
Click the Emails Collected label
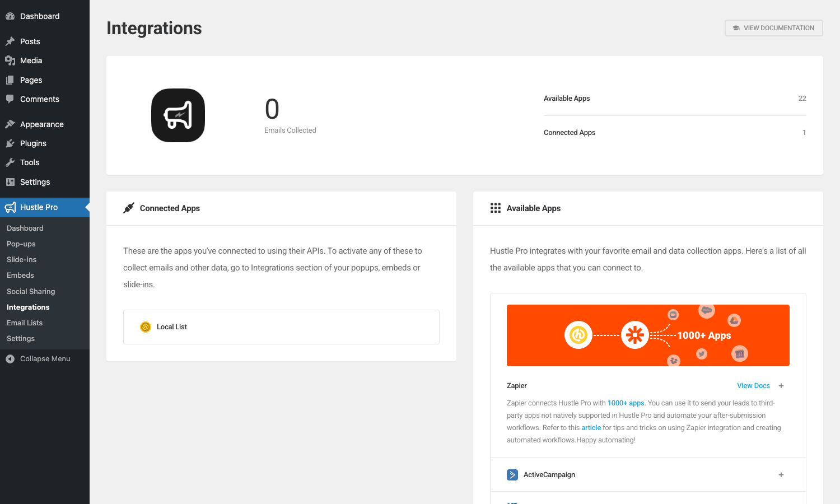tap(290, 130)
